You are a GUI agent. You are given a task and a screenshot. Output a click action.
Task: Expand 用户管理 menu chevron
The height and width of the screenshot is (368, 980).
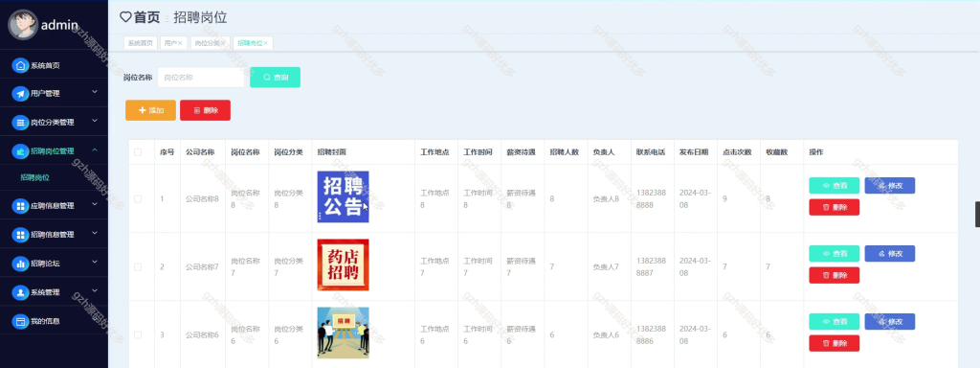[95, 92]
